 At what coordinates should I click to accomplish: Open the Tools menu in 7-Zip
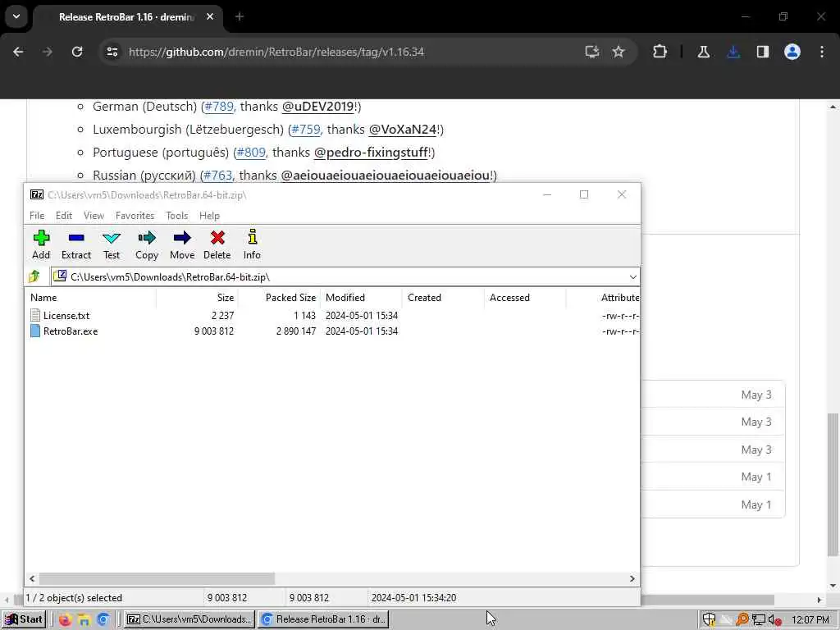tap(177, 216)
